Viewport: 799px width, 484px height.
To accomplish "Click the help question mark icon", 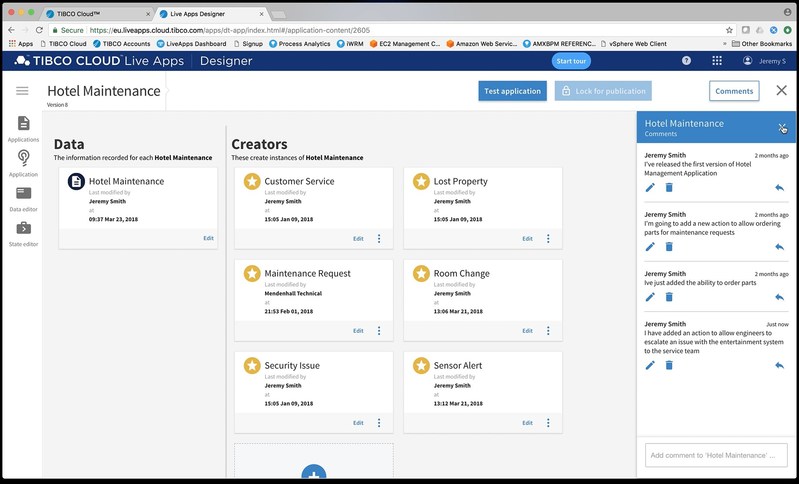I will [x=686, y=61].
